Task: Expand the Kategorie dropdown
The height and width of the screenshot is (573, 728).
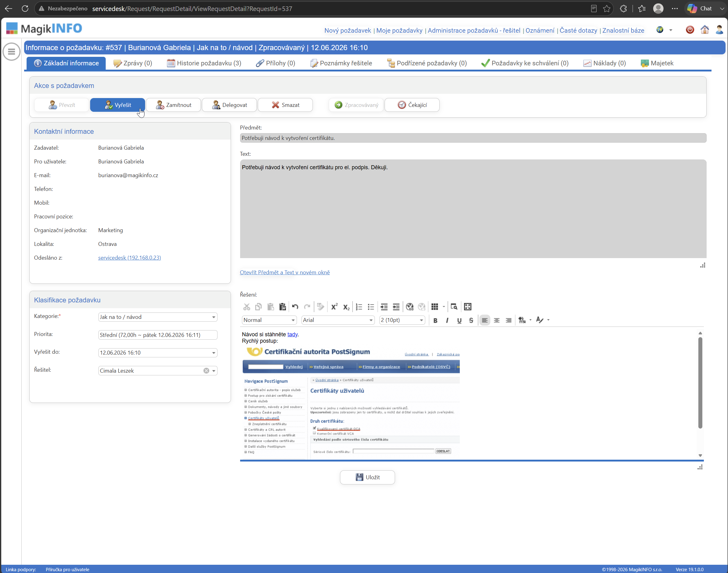Action: click(214, 317)
